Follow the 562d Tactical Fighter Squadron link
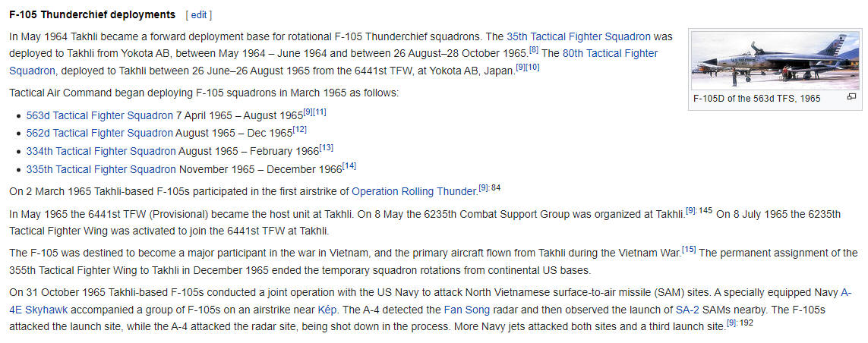Screen dimensions: 868x343 (x=99, y=134)
